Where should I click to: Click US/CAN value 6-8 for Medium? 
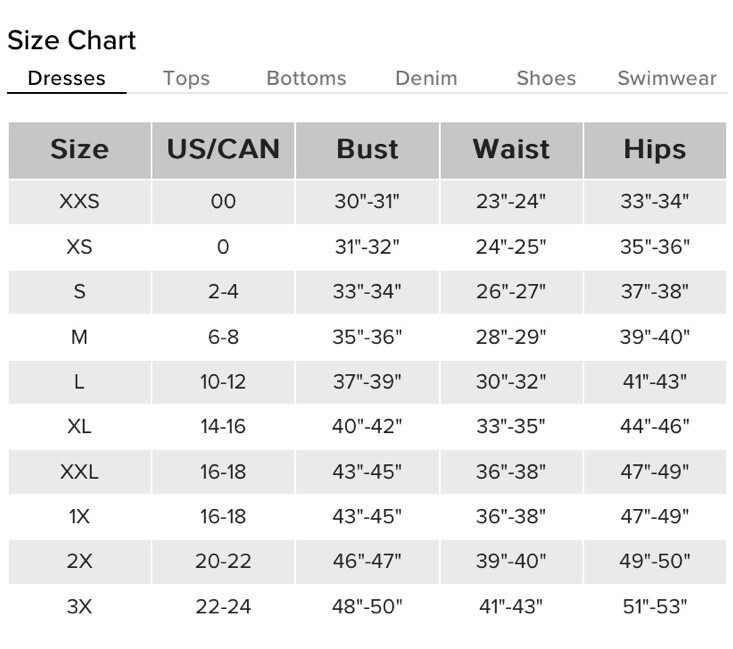[223, 337]
